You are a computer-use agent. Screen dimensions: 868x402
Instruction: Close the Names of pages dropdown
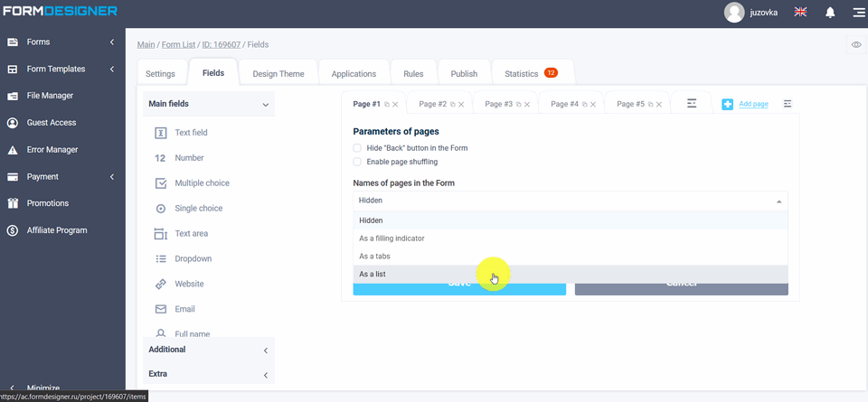778,201
